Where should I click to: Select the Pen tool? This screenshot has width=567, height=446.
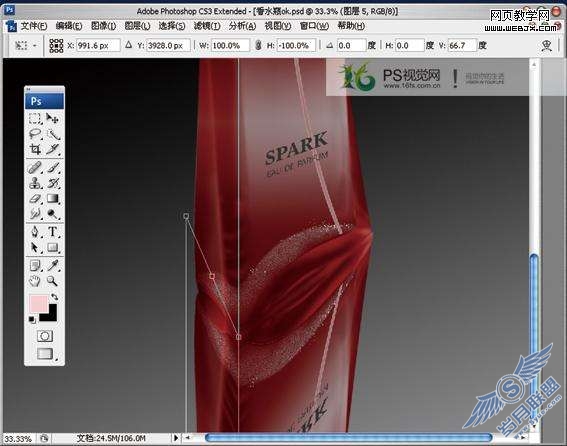(x=35, y=232)
